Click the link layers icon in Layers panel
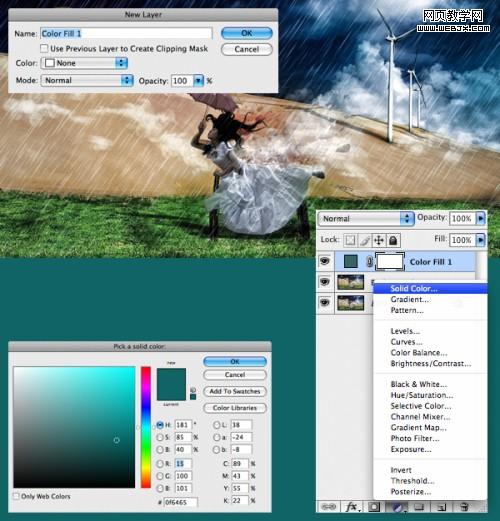This screenshot has width=500, height=521. coord(328,507)
